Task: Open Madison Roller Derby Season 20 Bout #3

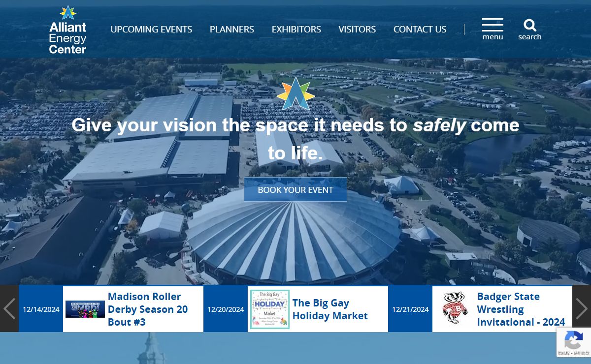Action: pos(148,309)
